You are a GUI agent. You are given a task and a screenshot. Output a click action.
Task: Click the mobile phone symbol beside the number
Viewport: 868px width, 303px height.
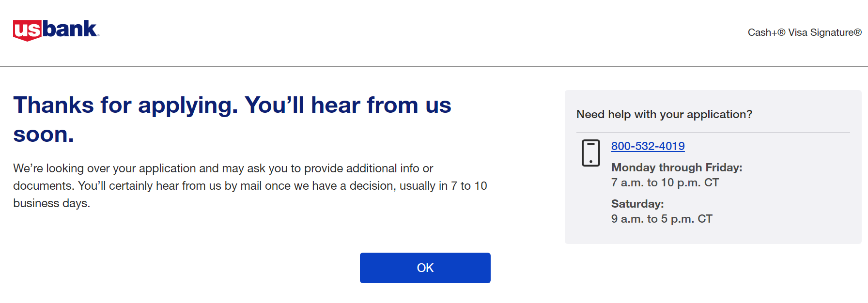pos(590,152)
